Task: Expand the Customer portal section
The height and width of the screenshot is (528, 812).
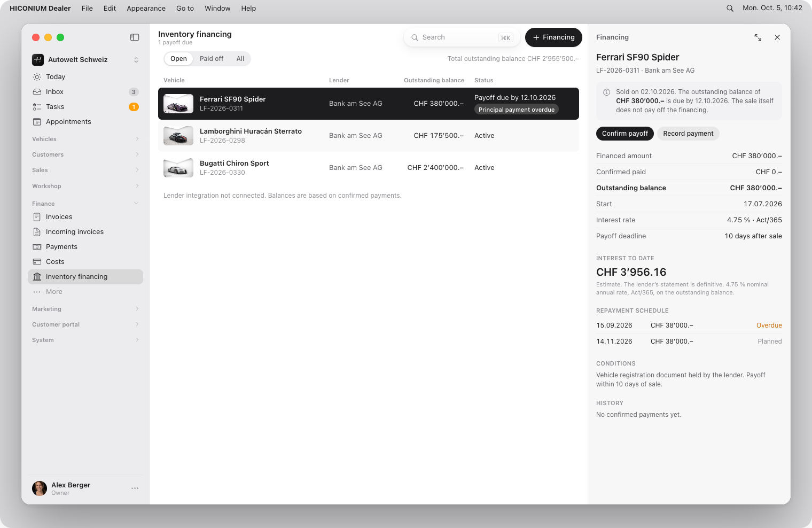Action: pyautogui.click(x=85, y=324)
